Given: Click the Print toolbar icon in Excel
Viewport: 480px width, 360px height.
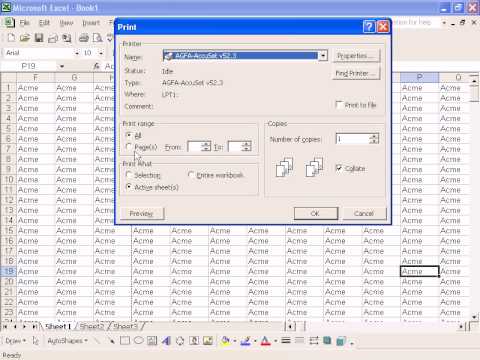Looking at the screenshot, I should click(x=84, y=38).
